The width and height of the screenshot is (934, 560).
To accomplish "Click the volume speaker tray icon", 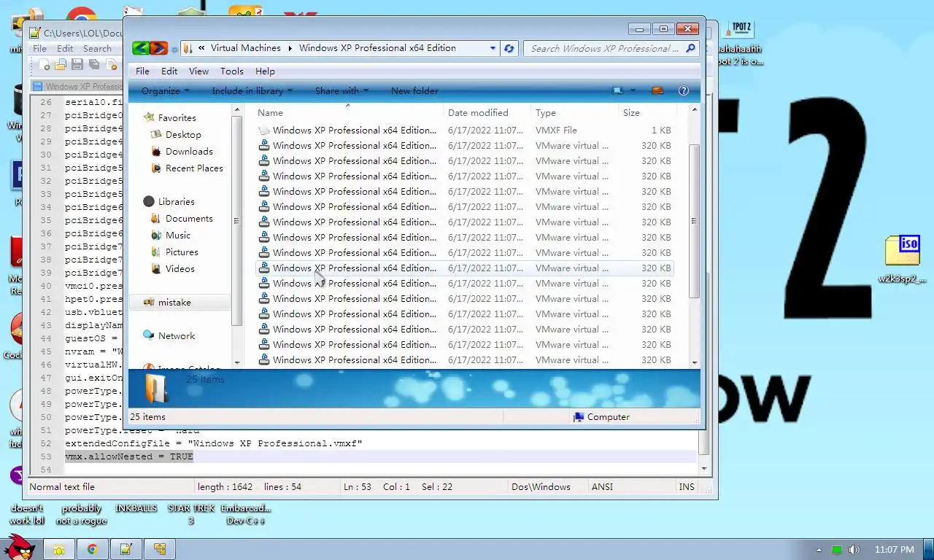I will tap(854, 550).
